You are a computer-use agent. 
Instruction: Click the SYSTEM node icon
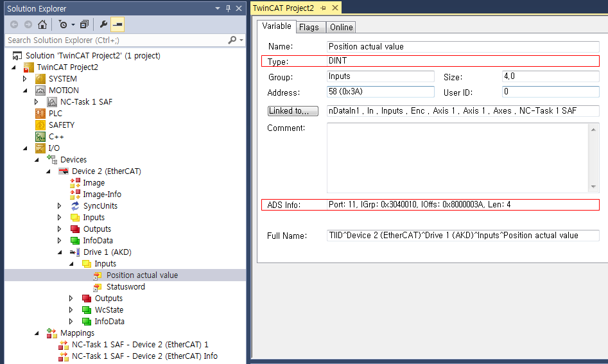[40, 79]
